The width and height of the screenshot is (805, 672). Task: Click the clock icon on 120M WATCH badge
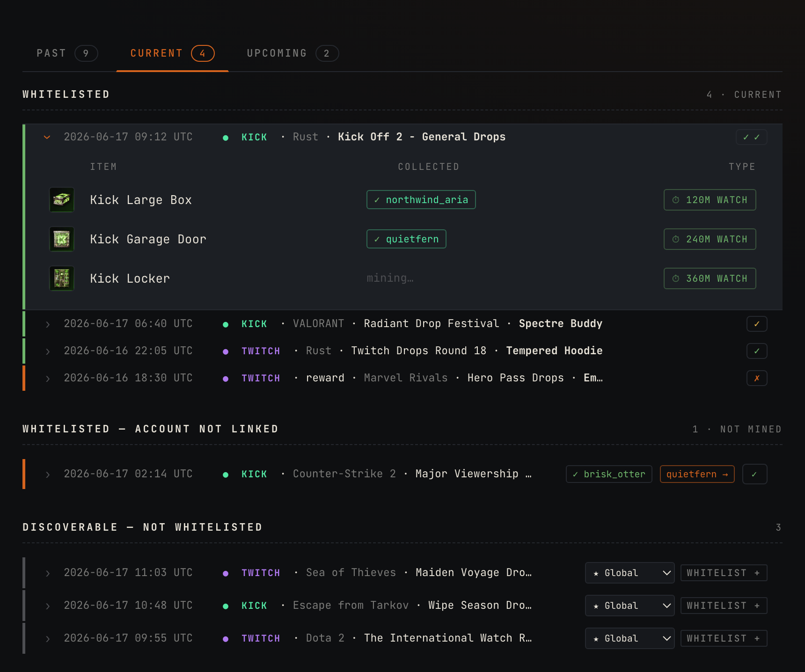676,200
